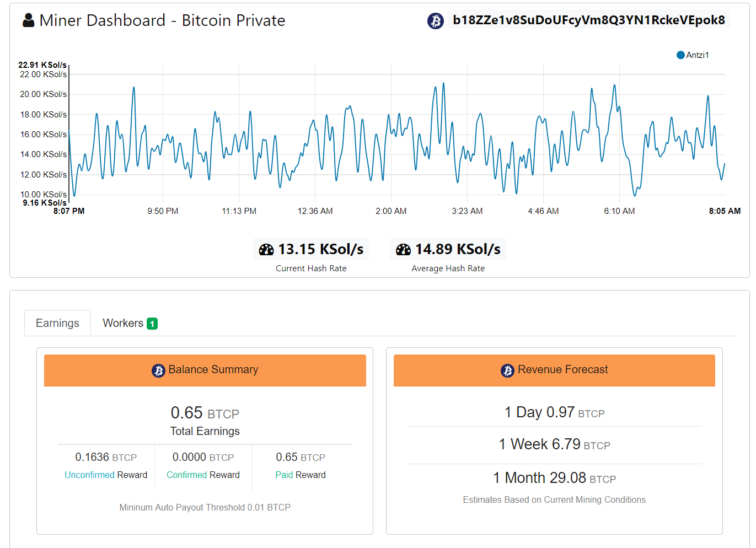
Task: Click the 8:07 PM start time on the chart axis
Action: [69, 211]
